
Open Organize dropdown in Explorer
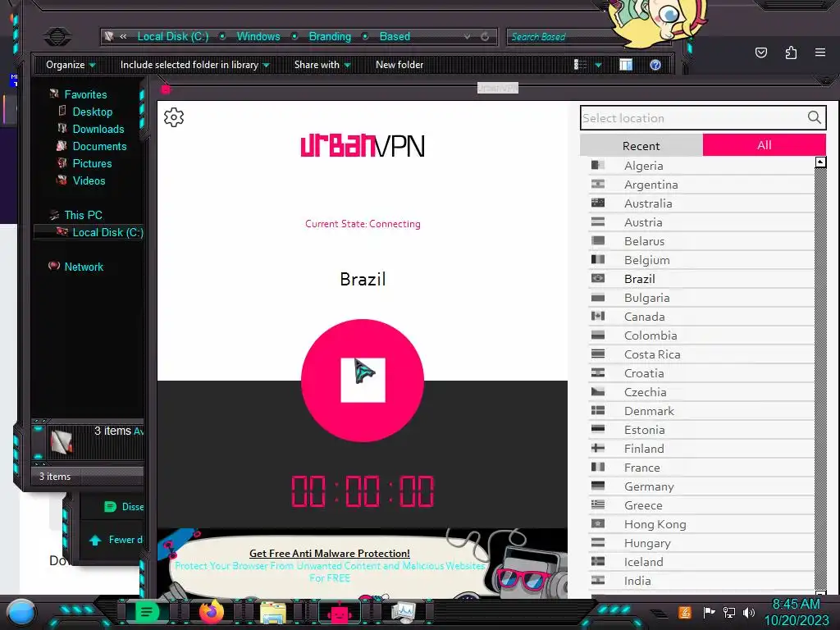tap(71, 65)
